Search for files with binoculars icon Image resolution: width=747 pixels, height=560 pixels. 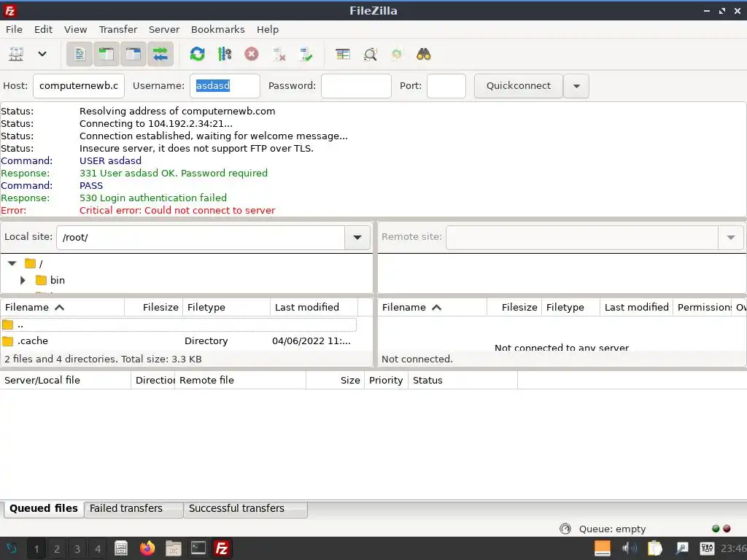[424, 54]
